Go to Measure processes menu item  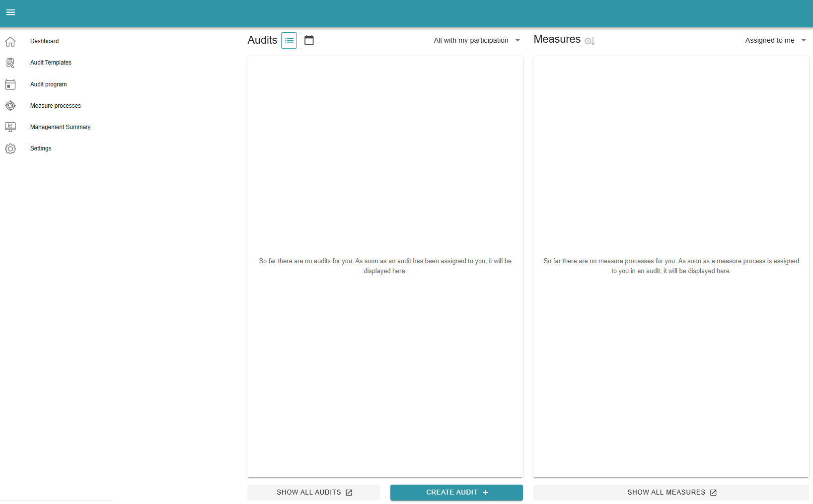(56, 106)
